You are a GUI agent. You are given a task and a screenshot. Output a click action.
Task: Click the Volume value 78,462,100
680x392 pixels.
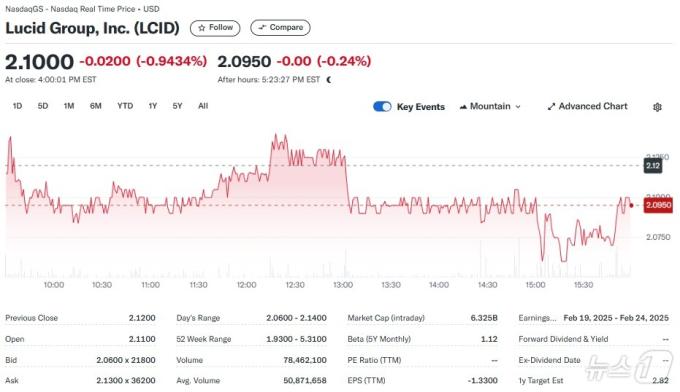pyautogui.click(x=305, y=360)
